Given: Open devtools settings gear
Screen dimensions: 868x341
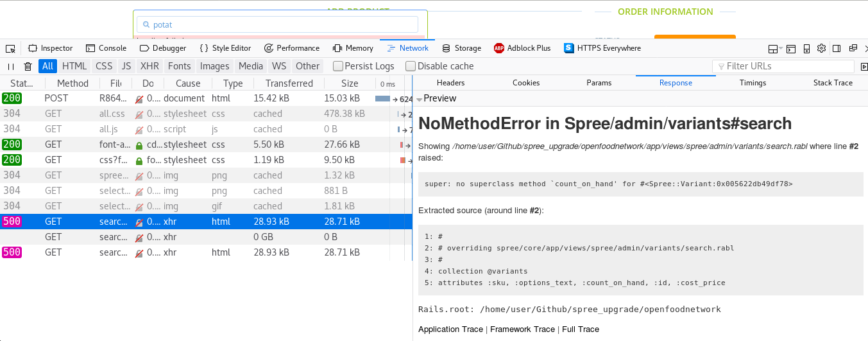Looking at the screenshot, I should [821, 48].
